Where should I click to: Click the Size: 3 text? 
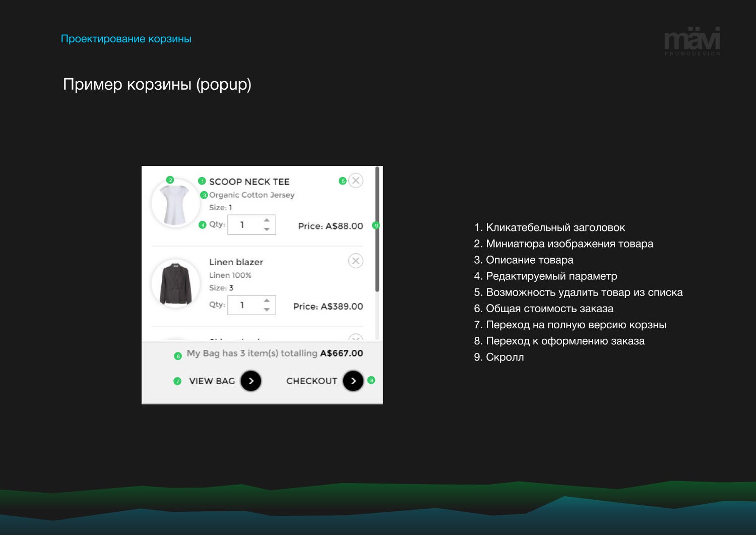(221, 288)
